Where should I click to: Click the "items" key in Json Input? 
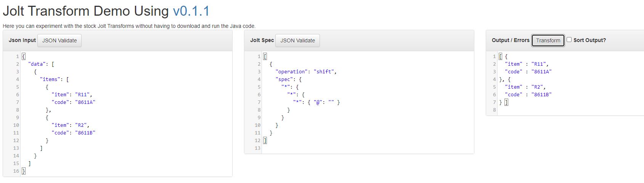coord(50,79)
